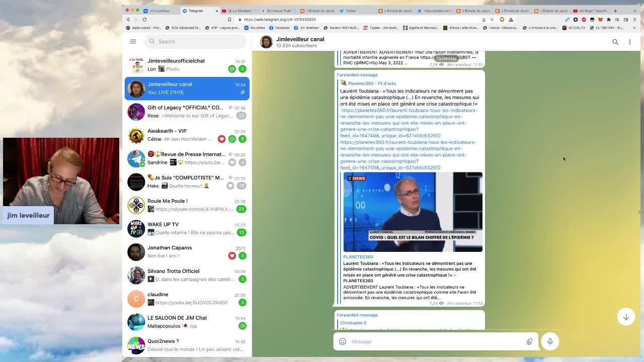
Task: Click unread badge 23 on Roule Ma Poule
Action: (242, 209)
